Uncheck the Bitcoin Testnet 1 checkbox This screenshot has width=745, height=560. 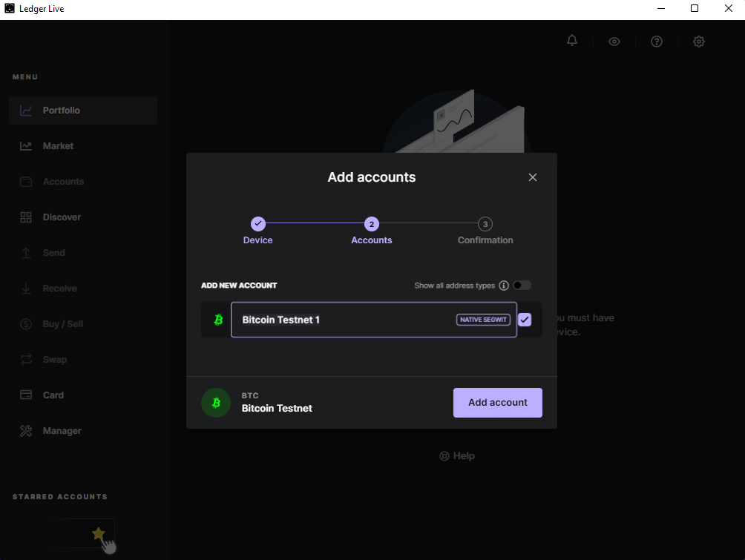[525, 320]
